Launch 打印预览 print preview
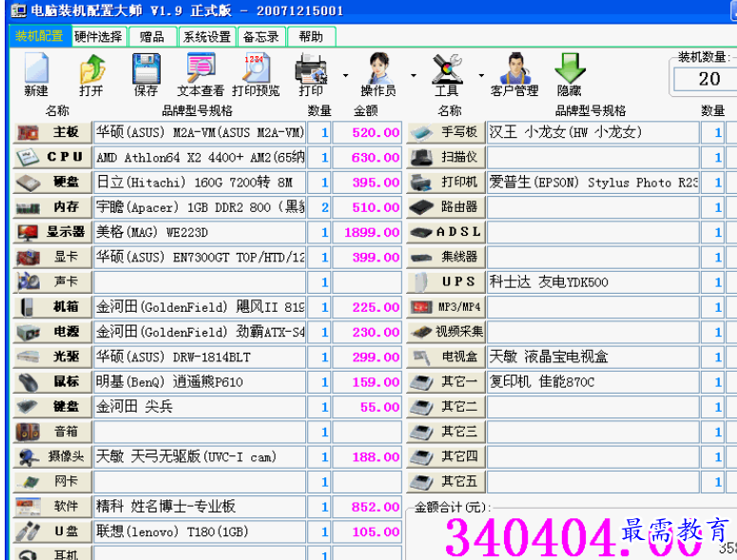 (256, 74)
